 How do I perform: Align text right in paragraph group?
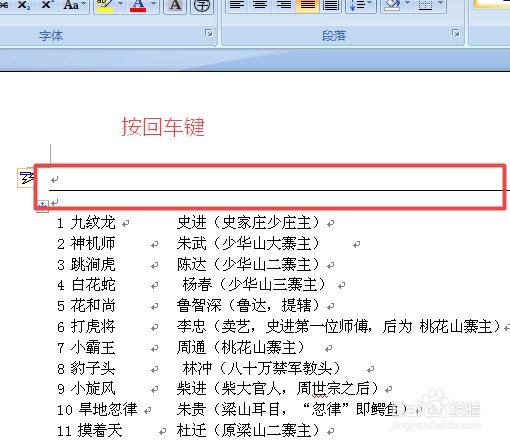click(284, 5)
